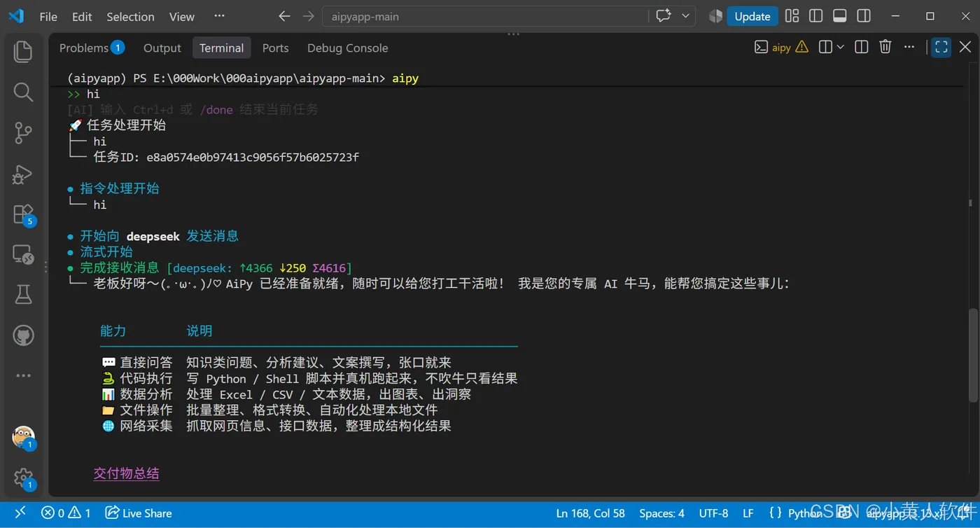Open the Testing flask view
980x528 pixels.
[x=23, y=294]
